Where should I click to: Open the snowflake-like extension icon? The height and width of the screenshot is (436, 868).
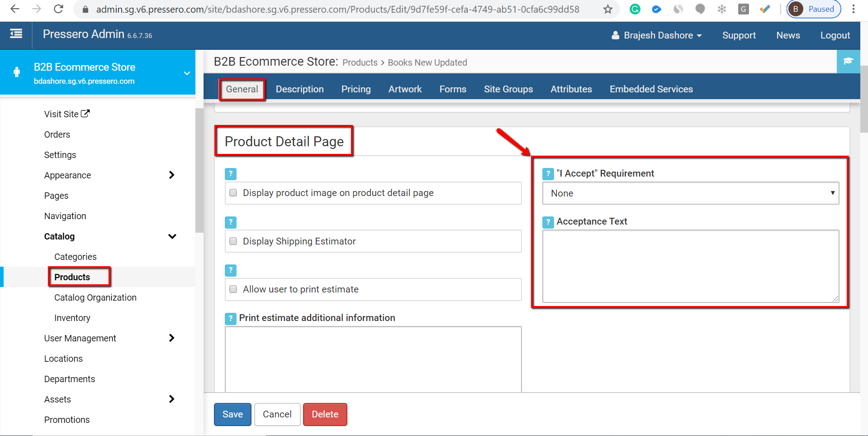point(722,9)
